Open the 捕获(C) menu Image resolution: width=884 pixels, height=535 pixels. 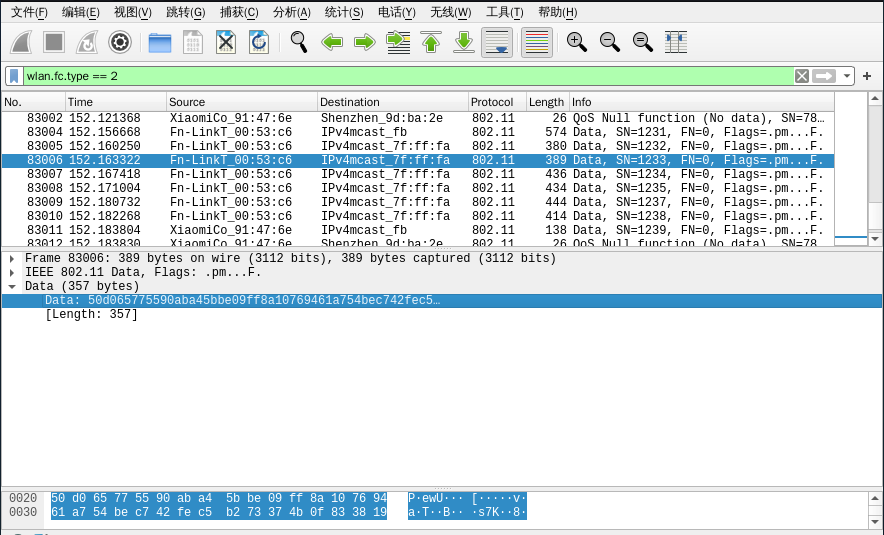pos(239,12)
